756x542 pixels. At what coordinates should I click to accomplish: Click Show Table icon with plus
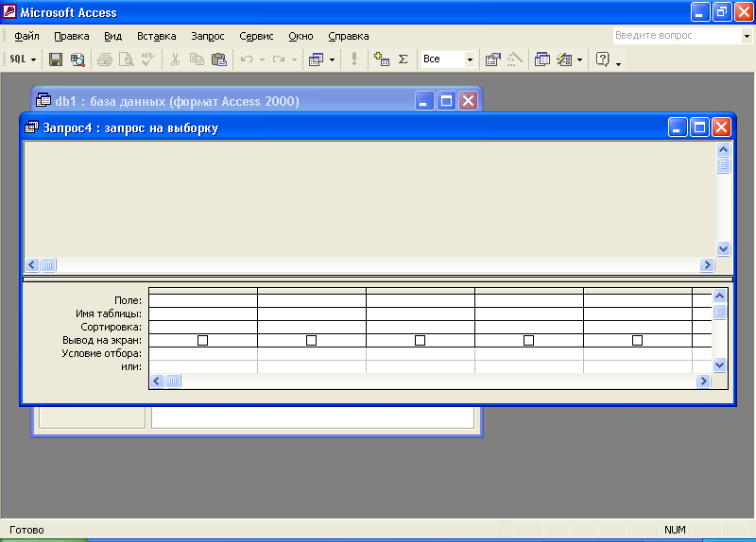pos(382,59)
